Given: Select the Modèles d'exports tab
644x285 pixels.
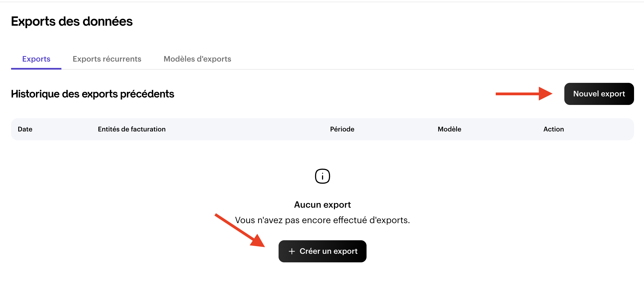Looking at the screenshot, I should [x=197, y=59].
